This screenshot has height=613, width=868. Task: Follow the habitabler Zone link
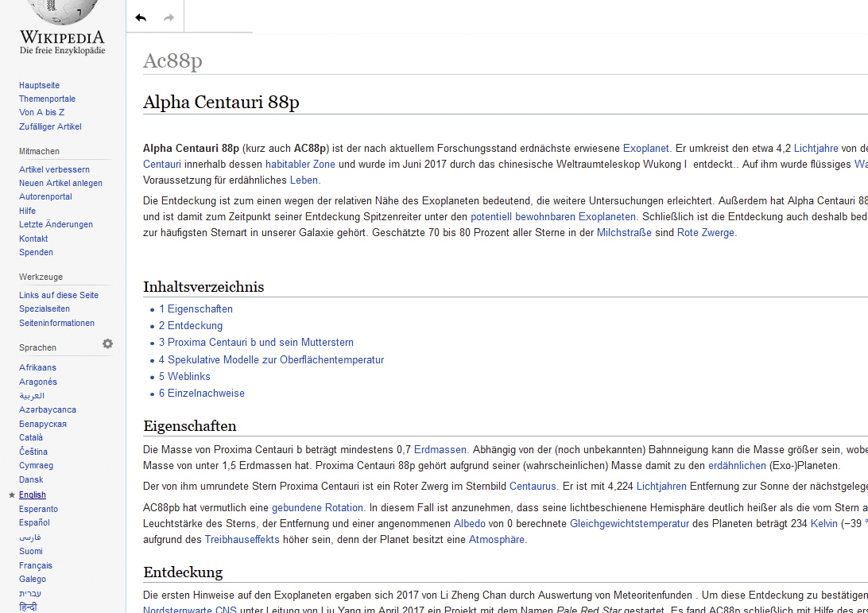pyautogui.click(x=300, y=165)
